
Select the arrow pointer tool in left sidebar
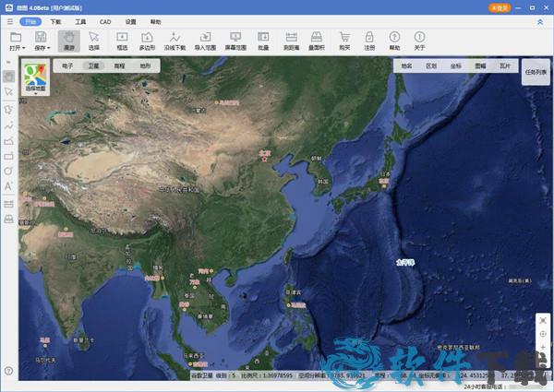9,92
